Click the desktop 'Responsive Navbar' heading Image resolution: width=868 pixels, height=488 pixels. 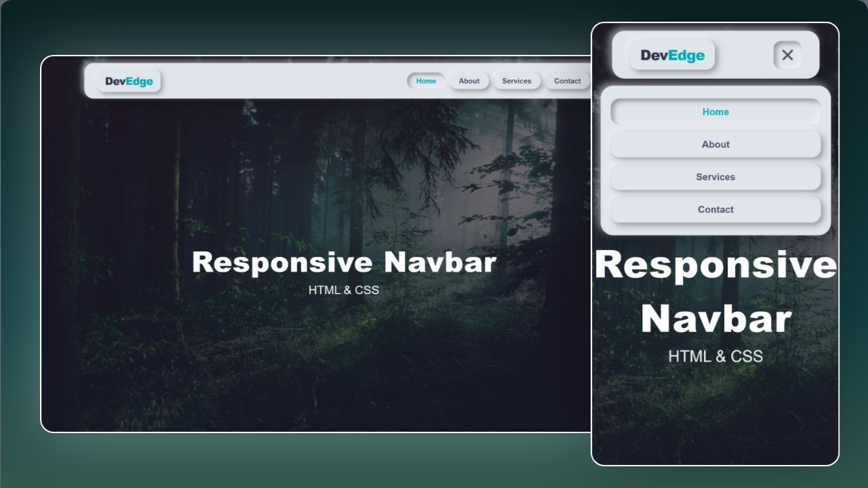pyautogui.click(x=344, y=262)
